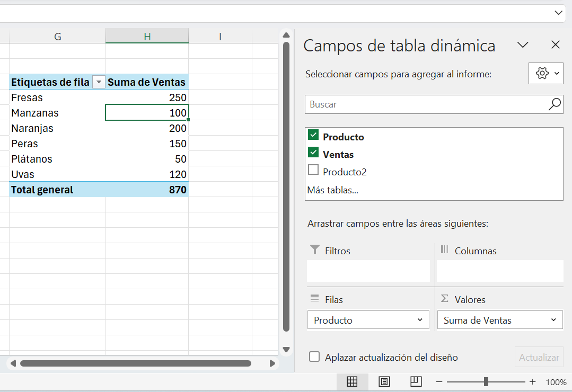Zoom in using the plus icon
The width and height of the screenshot is (572, 392).
(532, 381)
